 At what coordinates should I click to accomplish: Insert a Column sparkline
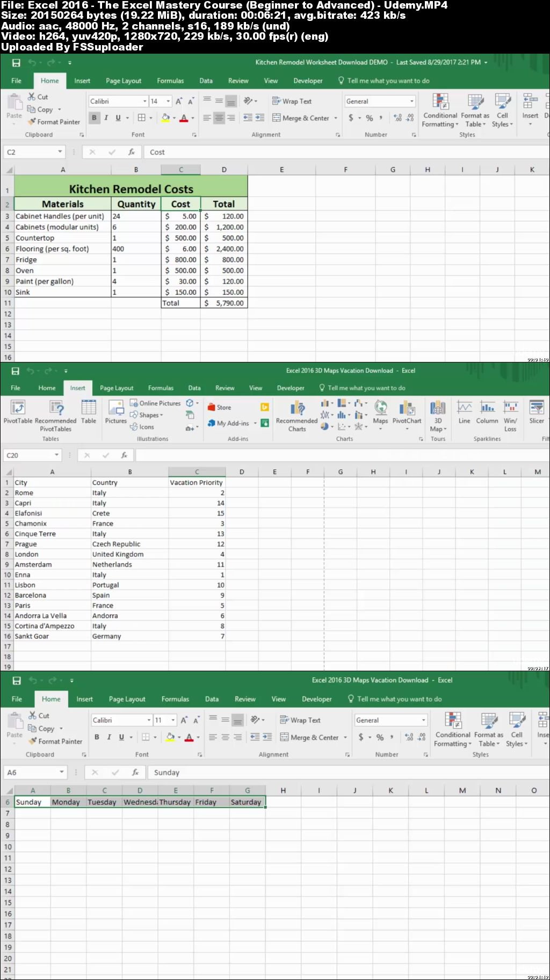[x=487, y=412]
